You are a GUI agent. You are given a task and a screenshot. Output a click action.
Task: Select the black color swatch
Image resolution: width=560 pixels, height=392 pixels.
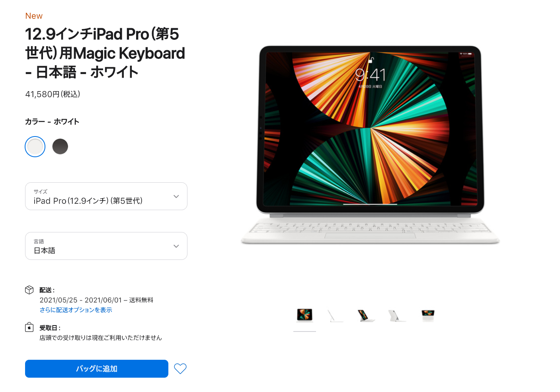(x=60, y=146)
